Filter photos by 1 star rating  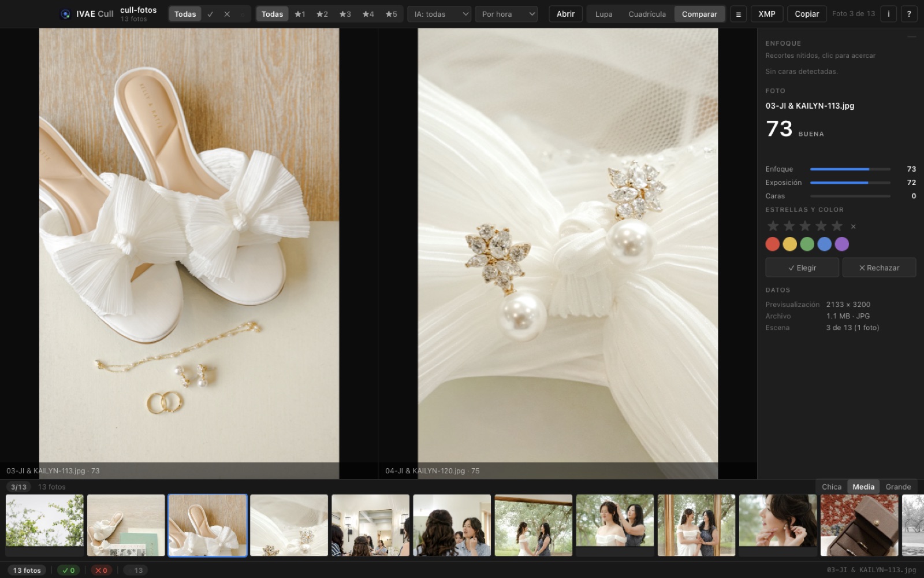tap(300, 14)
